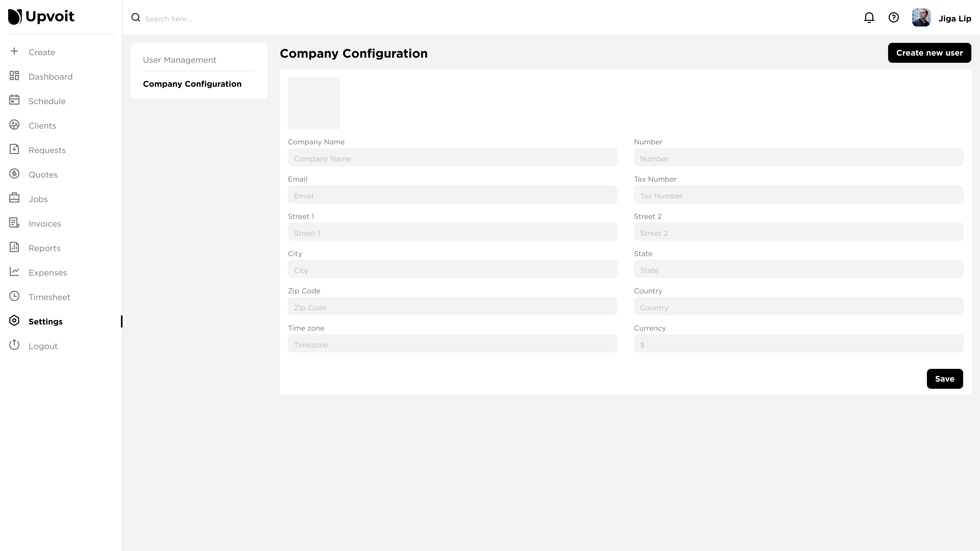The image size is (980, 551).
Task: Click the Jiga Lip username
Action: pos(955,19)
